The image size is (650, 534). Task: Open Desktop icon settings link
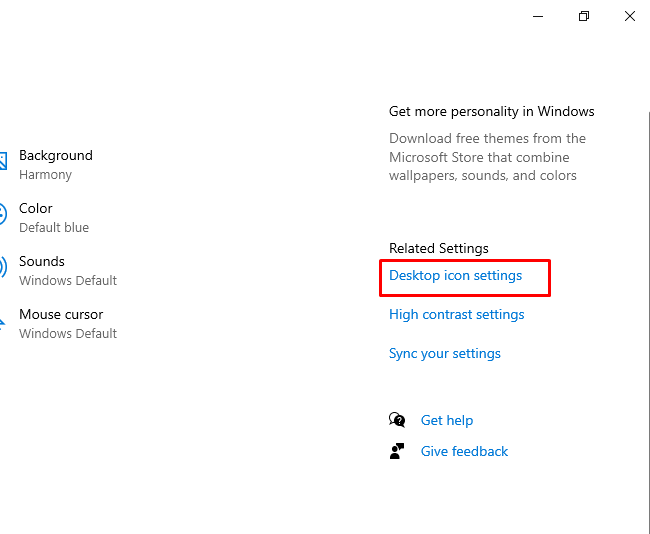point(455,276)
